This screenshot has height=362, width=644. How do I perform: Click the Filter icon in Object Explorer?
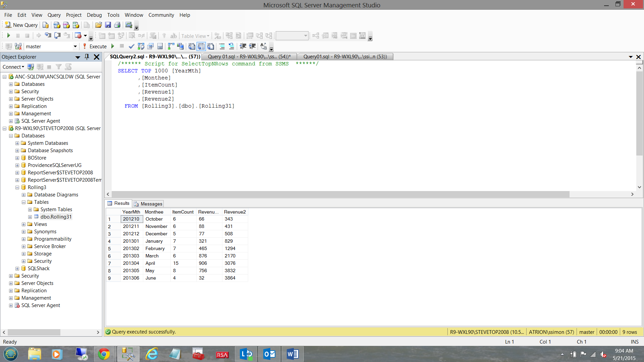[x=59, y=67]
